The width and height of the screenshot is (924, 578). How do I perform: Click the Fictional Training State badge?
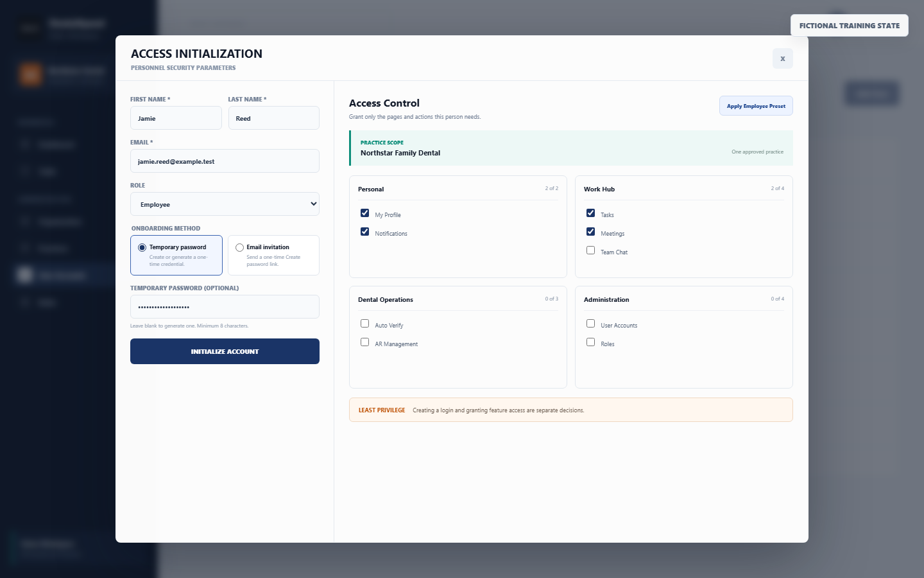point(850,26)
